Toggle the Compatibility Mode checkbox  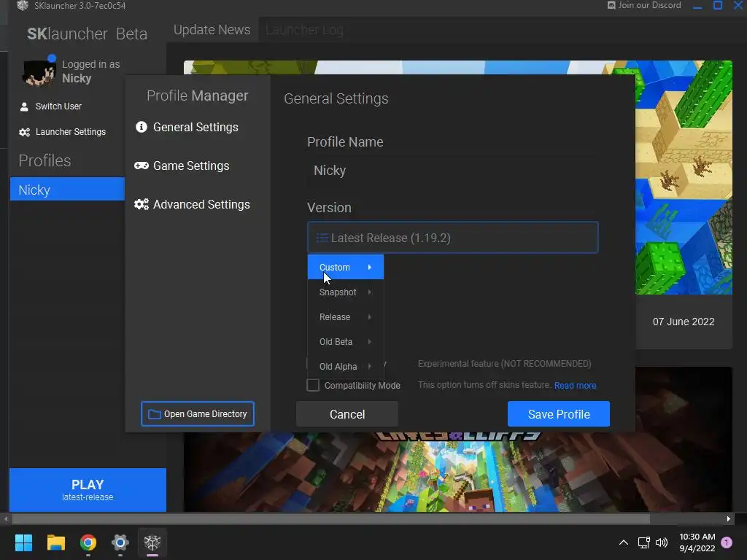click(x=313, y=385)
